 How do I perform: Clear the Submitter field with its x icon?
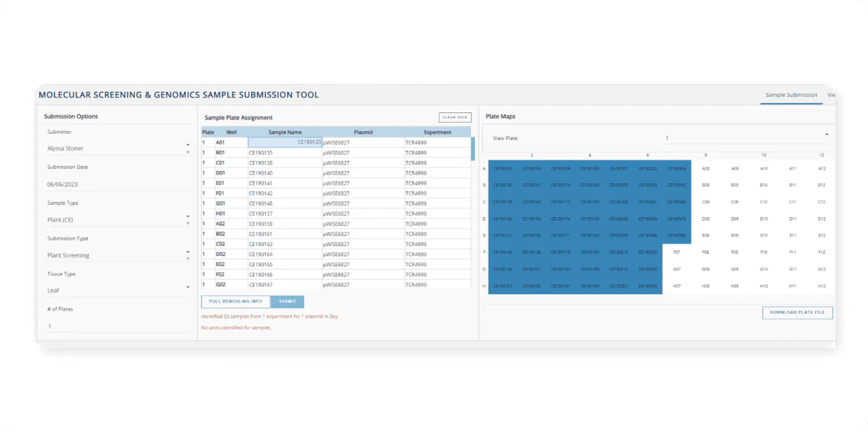188,152
